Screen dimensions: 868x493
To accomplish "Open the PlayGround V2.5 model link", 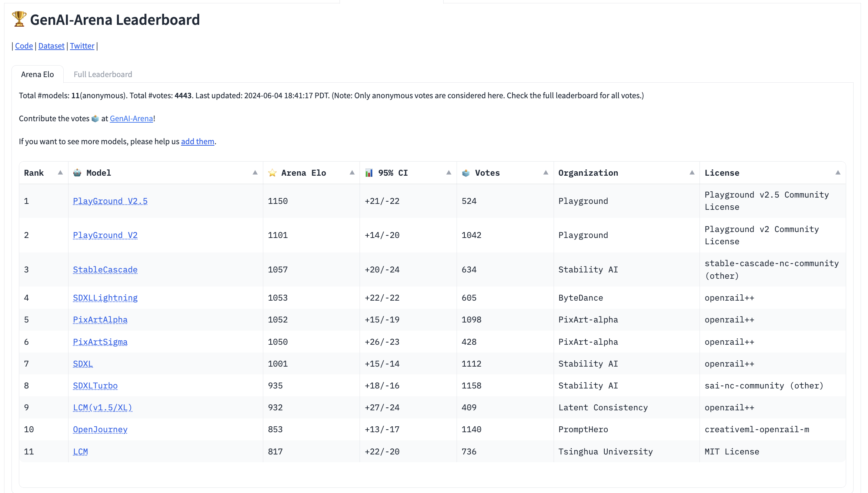I will [x=110, y=201].
